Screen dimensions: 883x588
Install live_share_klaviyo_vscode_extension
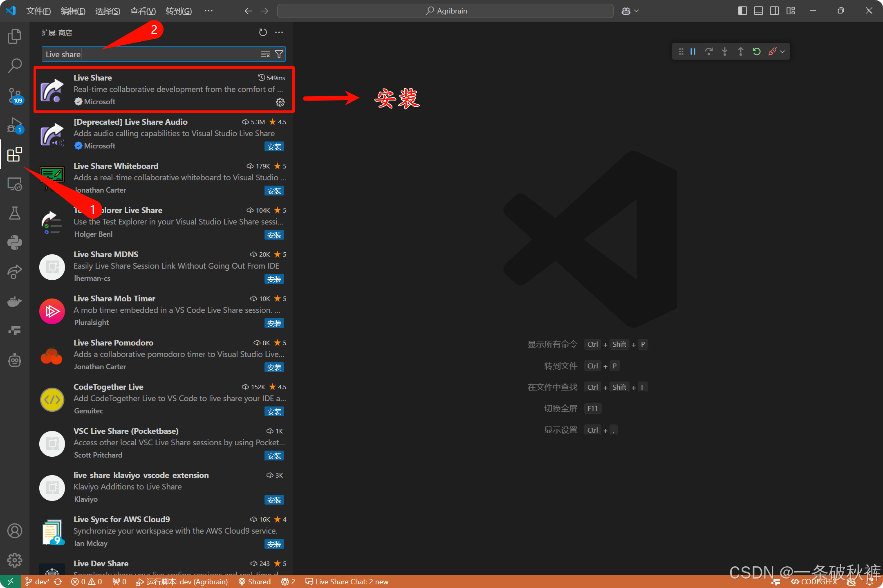point(274,500)
